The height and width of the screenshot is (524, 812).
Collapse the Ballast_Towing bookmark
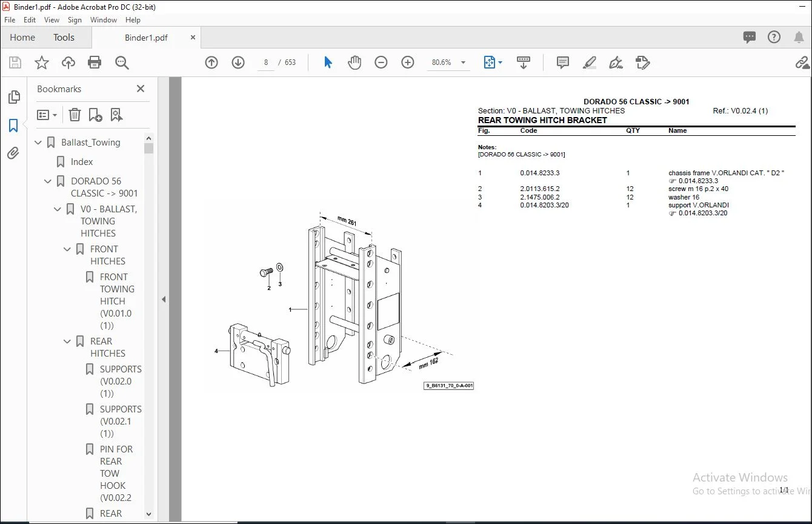click(39, 143)
